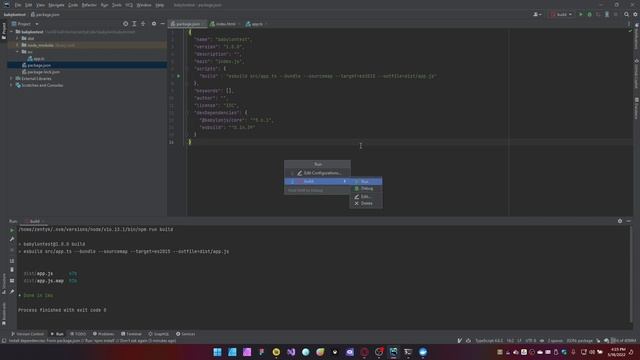640x360 pixels.
Task: Click the pin tab icon in Run panel
Action: click(x=12, y=291)
